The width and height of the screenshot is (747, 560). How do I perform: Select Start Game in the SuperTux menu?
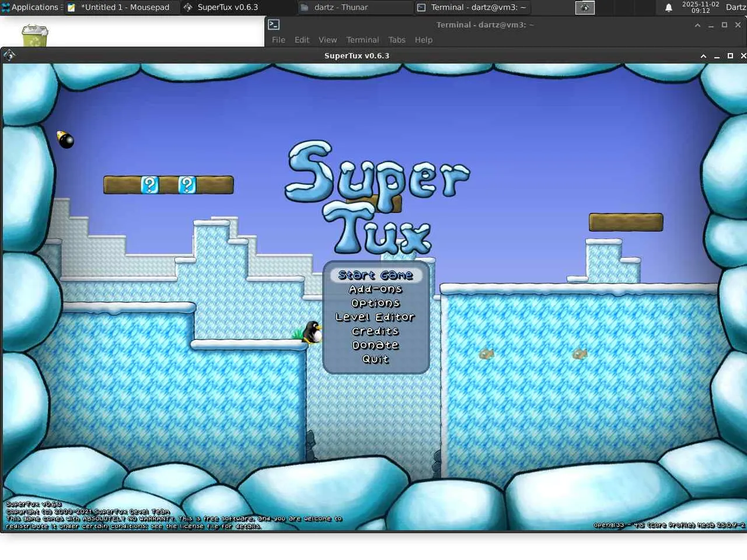tap(376, 275)
